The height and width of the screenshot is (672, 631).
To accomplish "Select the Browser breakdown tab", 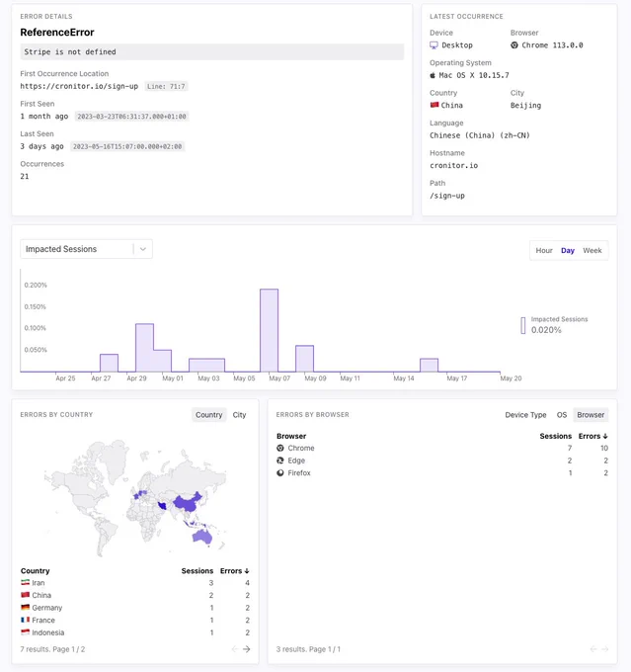I will point(591,415).
